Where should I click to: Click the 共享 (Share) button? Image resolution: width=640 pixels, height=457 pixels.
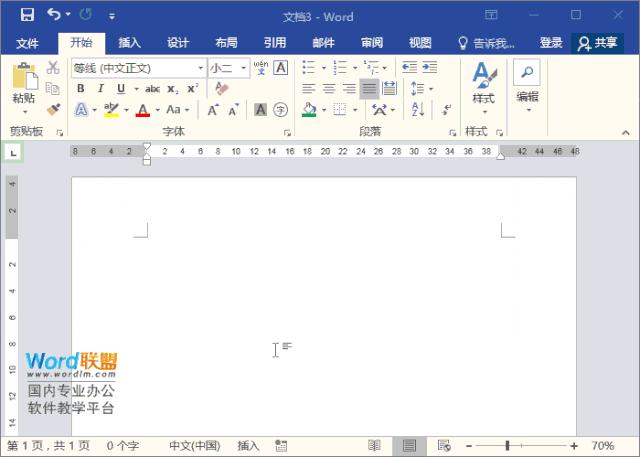[x=597, y=43]
